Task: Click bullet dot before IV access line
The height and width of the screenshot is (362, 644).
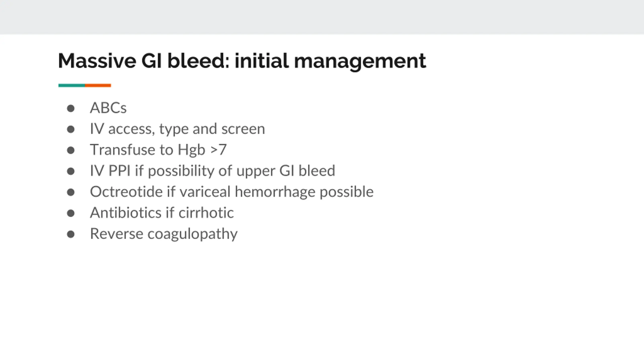Action: (x=71, y=129)
